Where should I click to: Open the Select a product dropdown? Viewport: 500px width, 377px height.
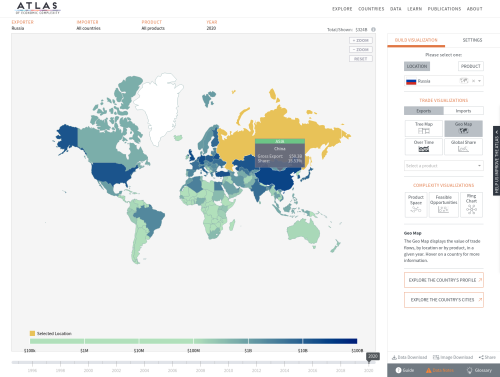[x=444, y=166]
